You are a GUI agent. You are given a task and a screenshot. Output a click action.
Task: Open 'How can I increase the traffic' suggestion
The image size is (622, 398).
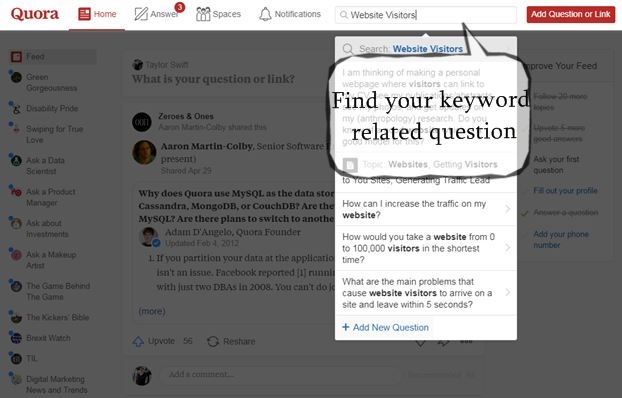(x=426, y=209)
